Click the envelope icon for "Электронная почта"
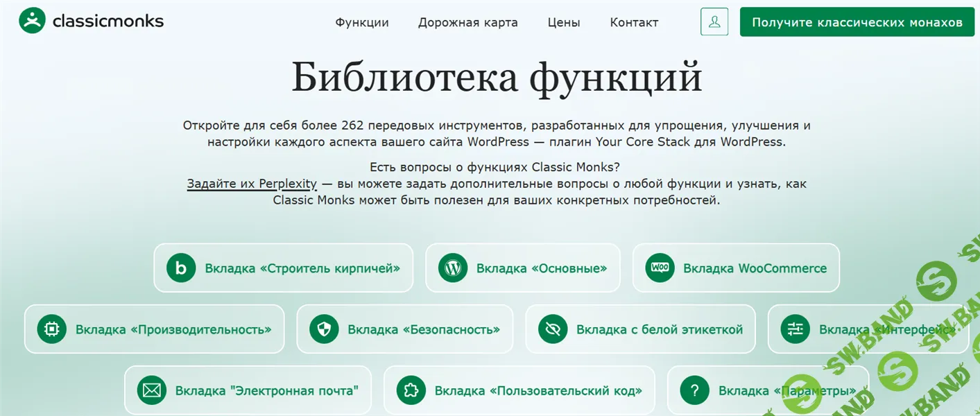The image size is (980, 416). [x=152, y=390]
